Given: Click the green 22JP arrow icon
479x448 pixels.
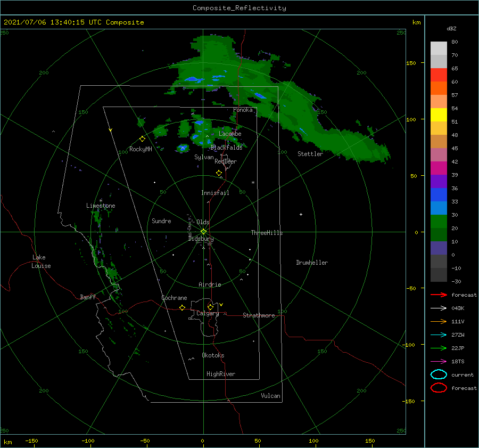Looking at the screenshot, I should pyautogui.click(x=439, y=348).
